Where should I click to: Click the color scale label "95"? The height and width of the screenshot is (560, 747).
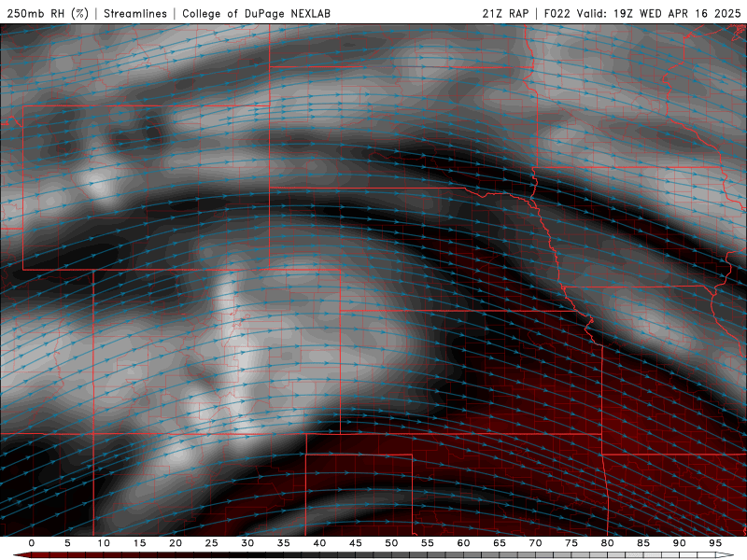tap(715, 543)
